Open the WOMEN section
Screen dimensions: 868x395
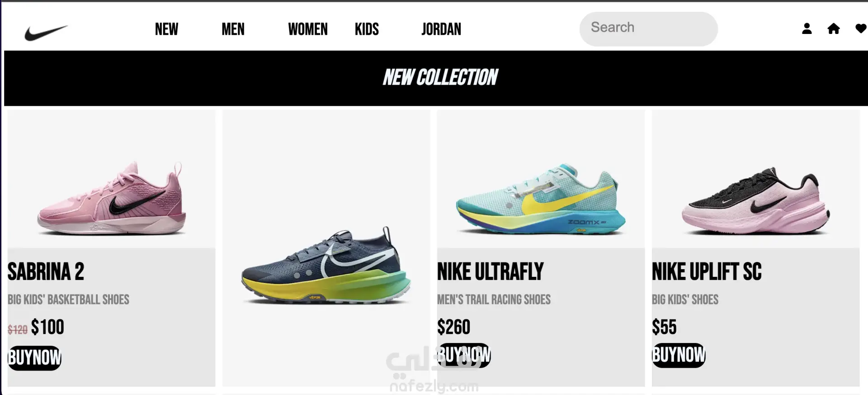[308, 29]
